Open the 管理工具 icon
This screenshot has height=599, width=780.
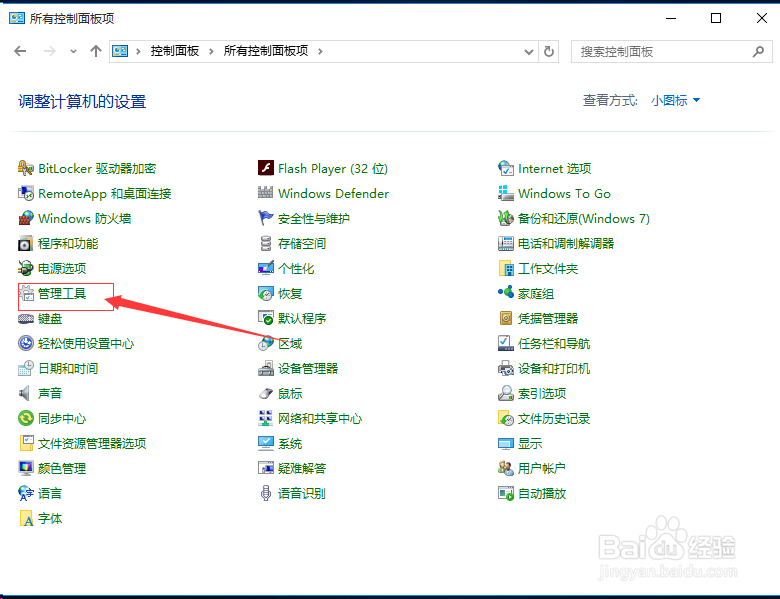click(x=25, y=294)
